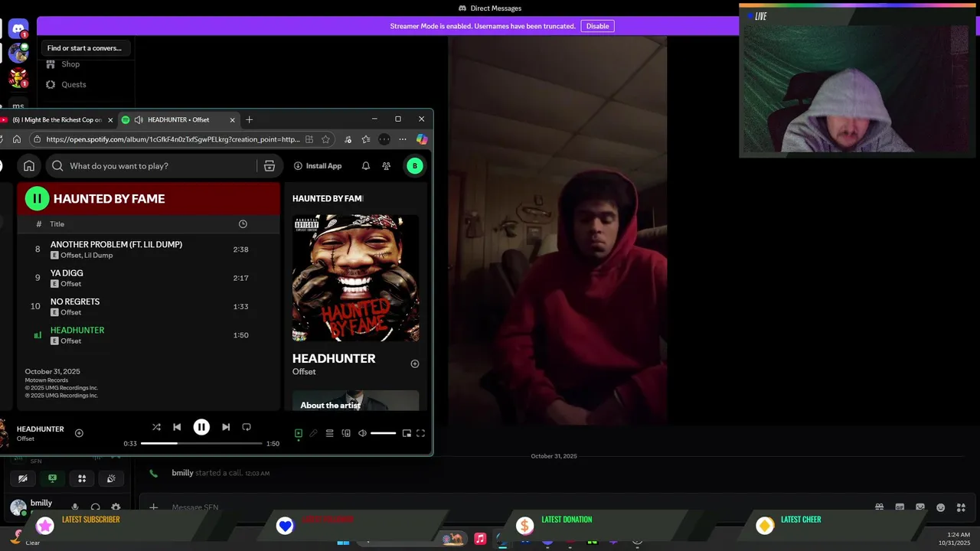Open Discord Direct Messages home icon

pyautogui.click(x=18, y=29)
